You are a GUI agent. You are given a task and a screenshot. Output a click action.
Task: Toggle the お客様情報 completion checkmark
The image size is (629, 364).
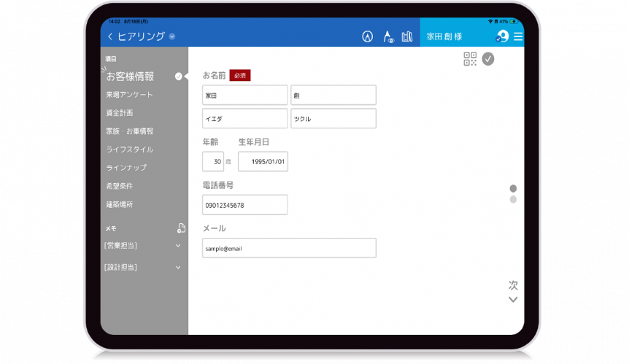tap(179, 77)
